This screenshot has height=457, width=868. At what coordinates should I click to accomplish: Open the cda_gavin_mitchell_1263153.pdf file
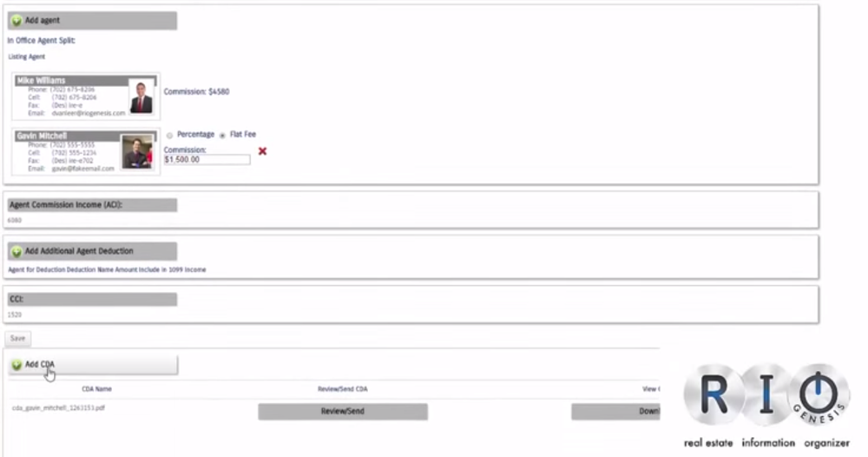click(x=59, y=407)
